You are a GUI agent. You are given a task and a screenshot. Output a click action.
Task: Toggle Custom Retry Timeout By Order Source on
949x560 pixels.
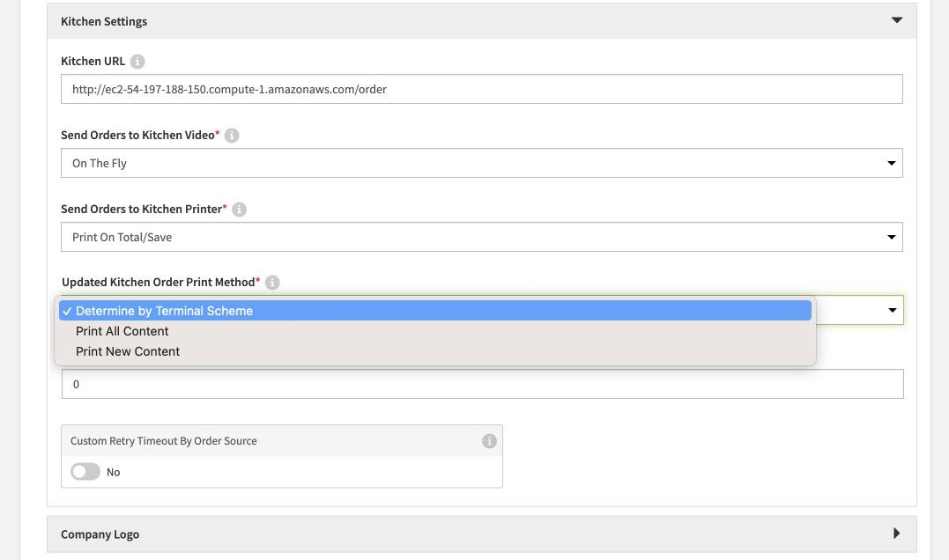click(85, 471)
